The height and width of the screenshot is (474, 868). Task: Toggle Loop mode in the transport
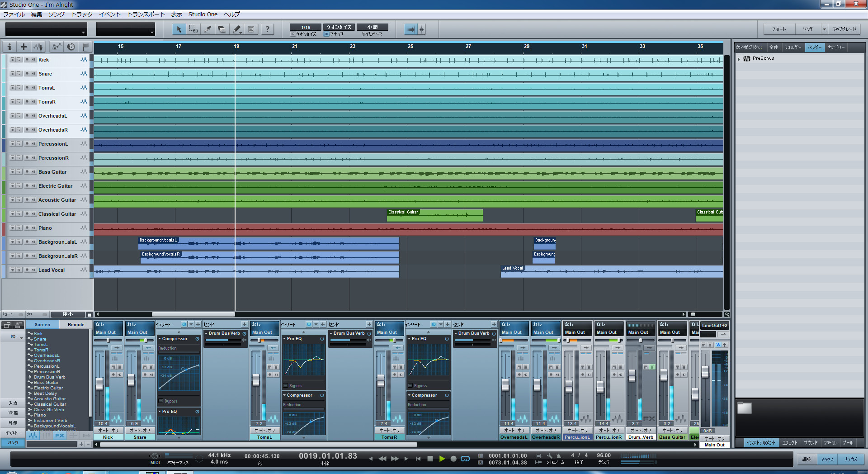[x=465, y=459]
